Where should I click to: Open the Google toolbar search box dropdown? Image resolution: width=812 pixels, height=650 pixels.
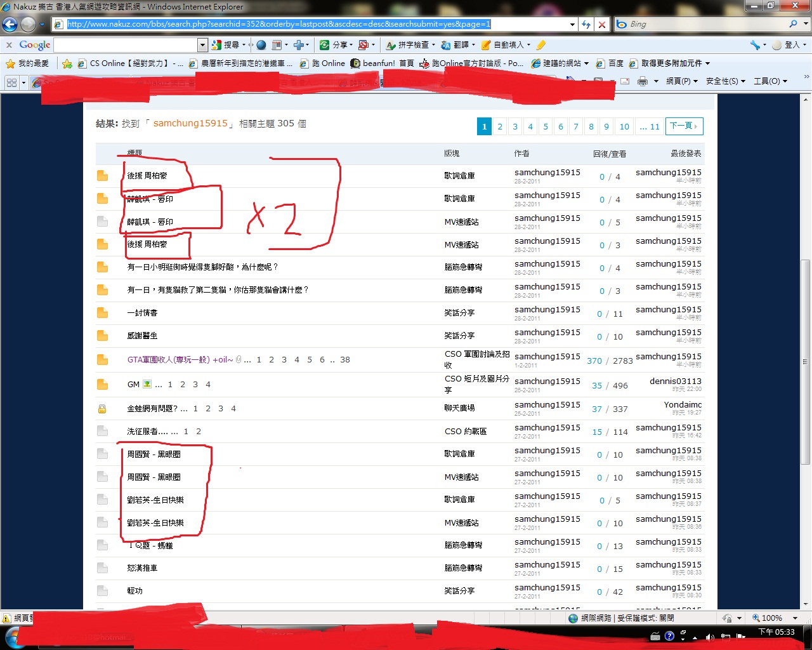pyautogui.click(x=202, y=45)
